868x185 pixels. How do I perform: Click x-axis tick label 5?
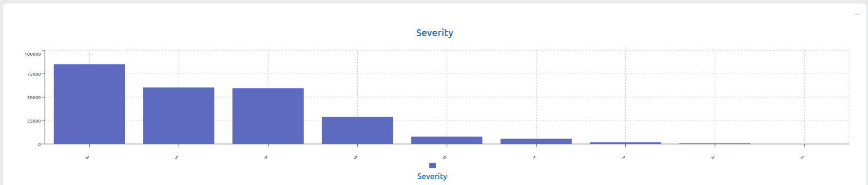click(x=176, y=158)
